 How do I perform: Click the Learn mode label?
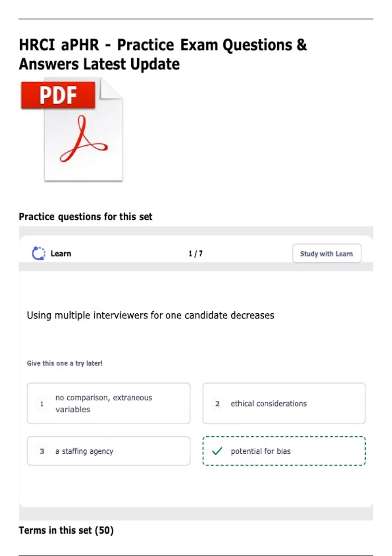[x=61, y=253]
